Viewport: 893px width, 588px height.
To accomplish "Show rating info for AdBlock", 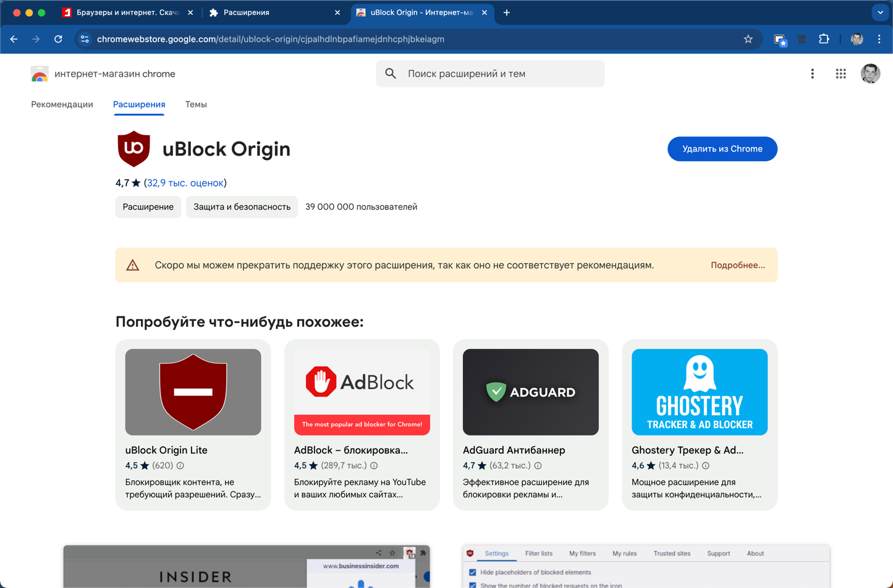I will [374, 466].
